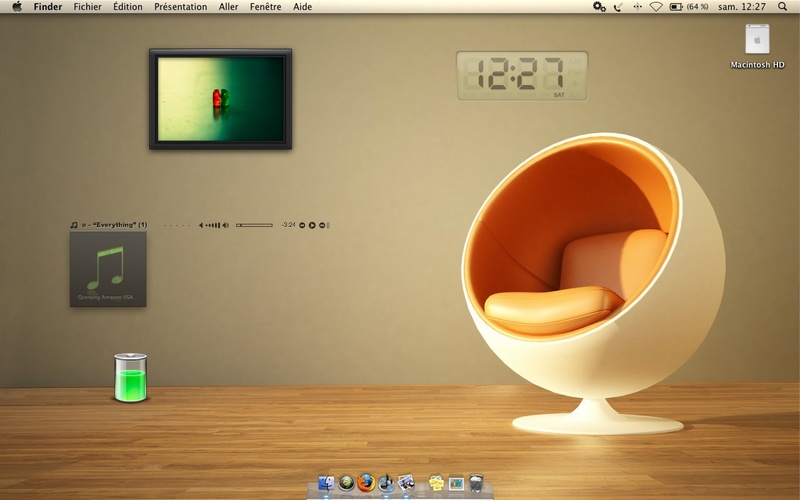Open the Preview app in the Dock
The width and height of the screenshot is (800, 500).
point(406,483)
